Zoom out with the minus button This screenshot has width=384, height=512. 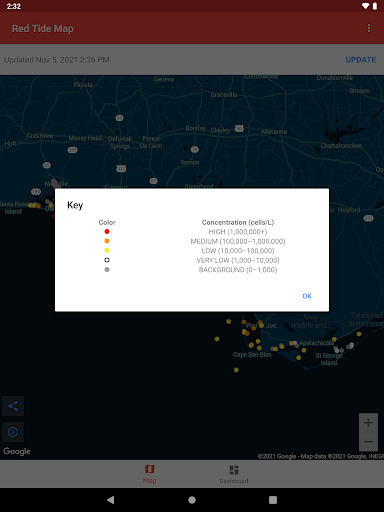point(368,442)
